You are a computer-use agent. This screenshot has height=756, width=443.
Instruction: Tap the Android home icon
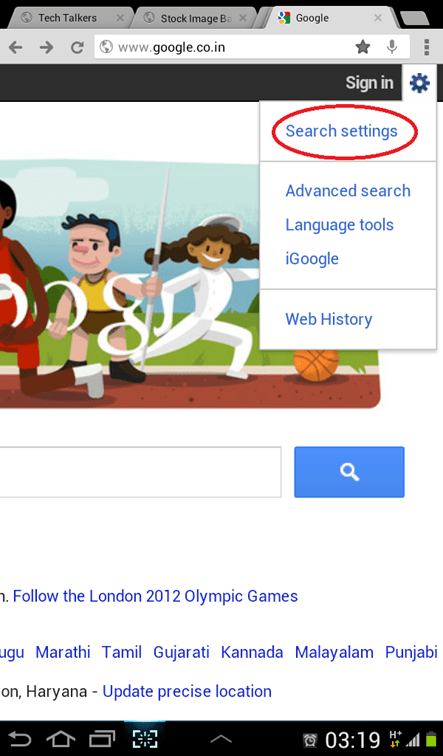(x=60, y=739)
